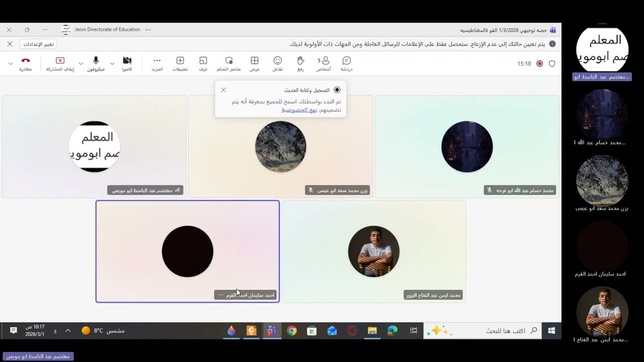This screenshot has width=644, height=362.
Task: Click the search highlights sparkle icon
Action: point(439,330)
